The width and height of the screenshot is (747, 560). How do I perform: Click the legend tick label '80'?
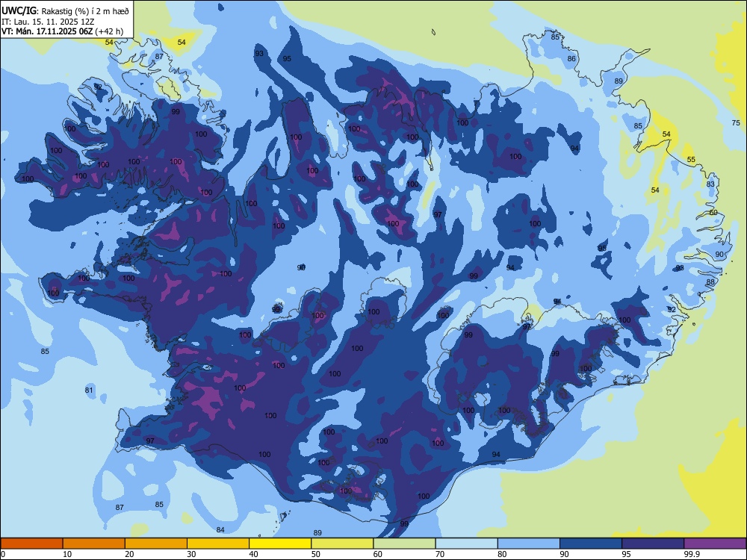pyautogui.click(x=502, y=554)
